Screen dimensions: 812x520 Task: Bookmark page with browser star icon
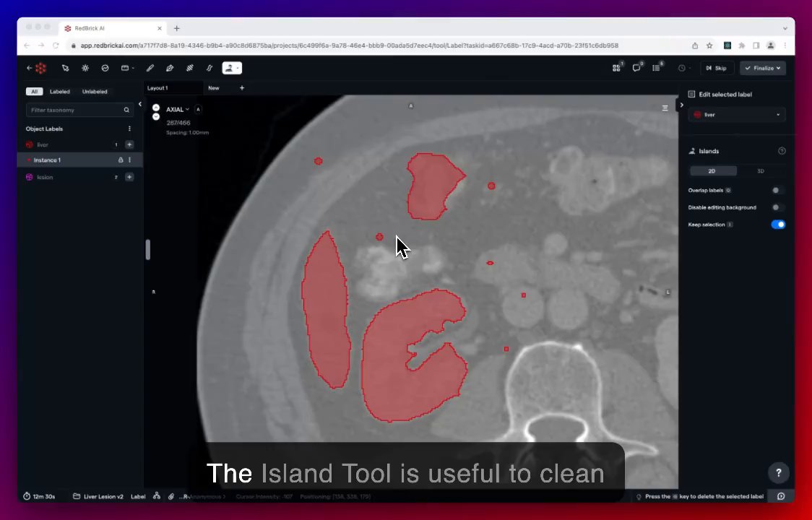[709, 45]
